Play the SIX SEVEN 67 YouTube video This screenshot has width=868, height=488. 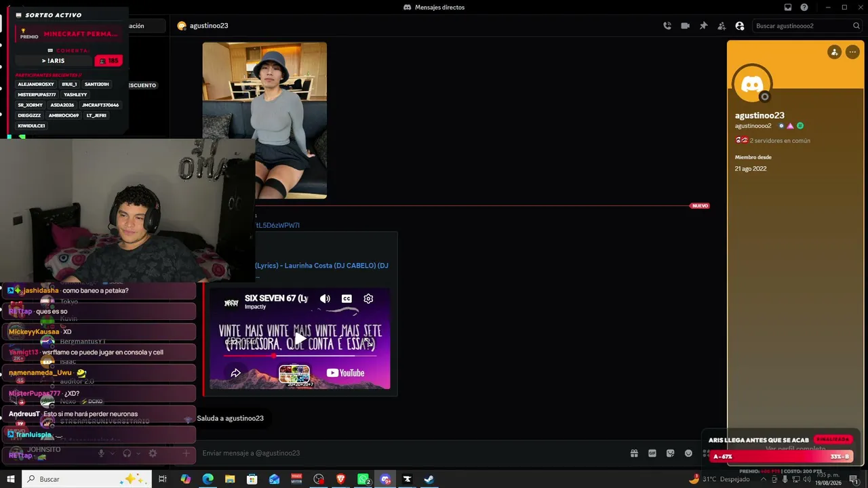coord(300,338)
